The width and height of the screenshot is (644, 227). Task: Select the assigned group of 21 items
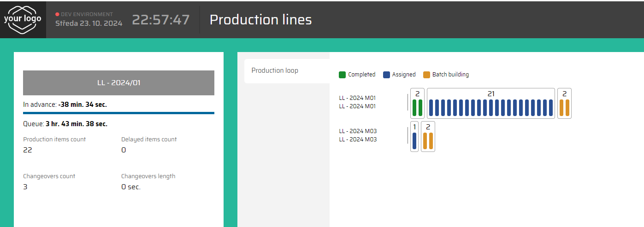coord(490,103)
